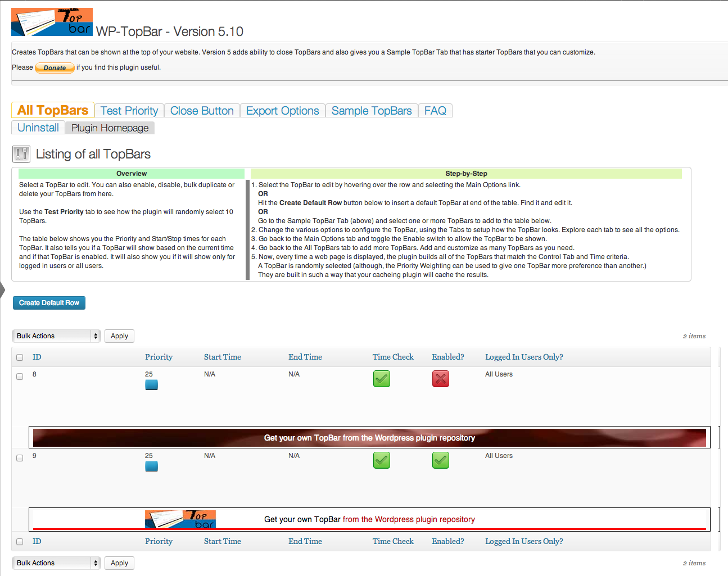This screenshot has width=728, height=576.
Task: Click the top Apply button
Action: [119, 336]
